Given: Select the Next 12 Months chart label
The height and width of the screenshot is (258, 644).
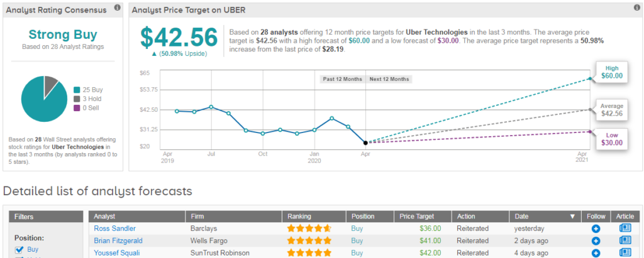Looking at the screenshot, I should click(388, 79).
